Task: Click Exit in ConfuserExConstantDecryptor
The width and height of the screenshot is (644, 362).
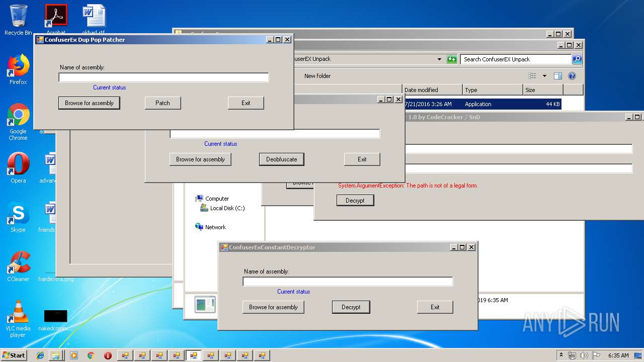Action: [435, 307]
